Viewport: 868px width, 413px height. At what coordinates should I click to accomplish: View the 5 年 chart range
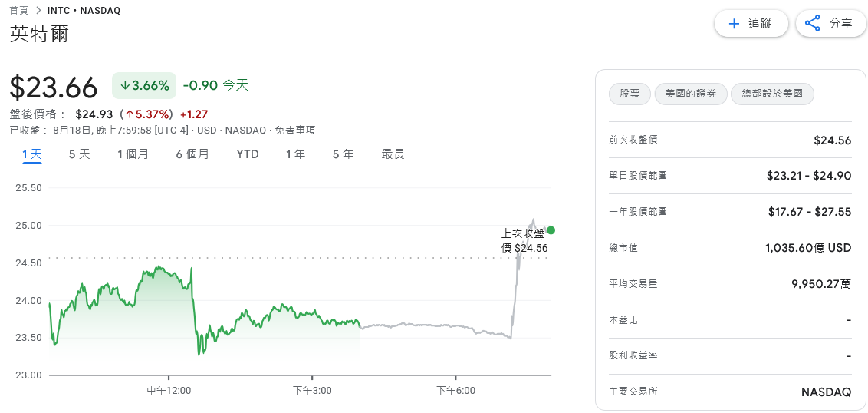[x=343, y=154]
